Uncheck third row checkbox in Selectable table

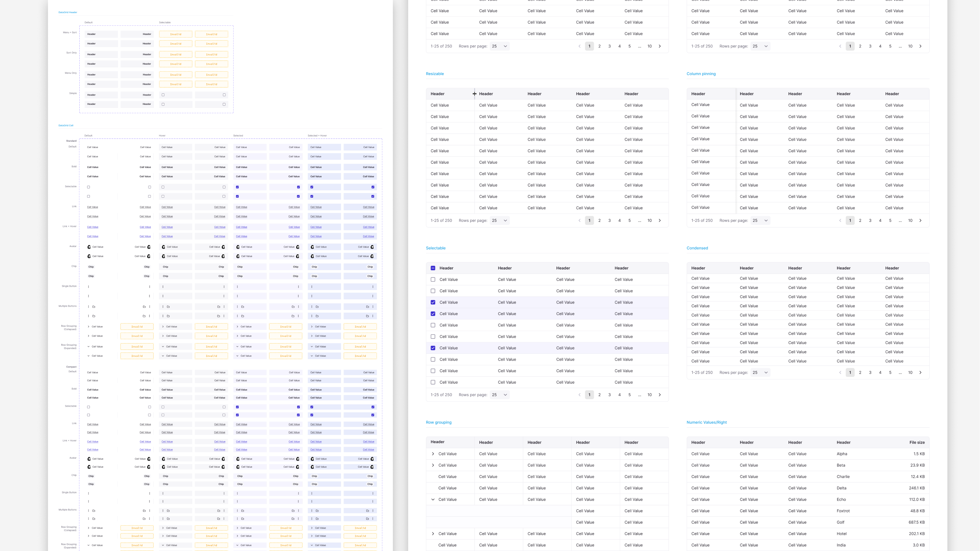click(433, 302)
